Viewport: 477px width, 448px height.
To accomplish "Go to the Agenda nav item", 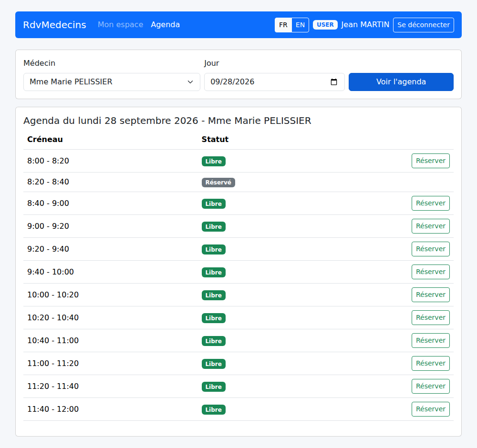I will 165,25.
